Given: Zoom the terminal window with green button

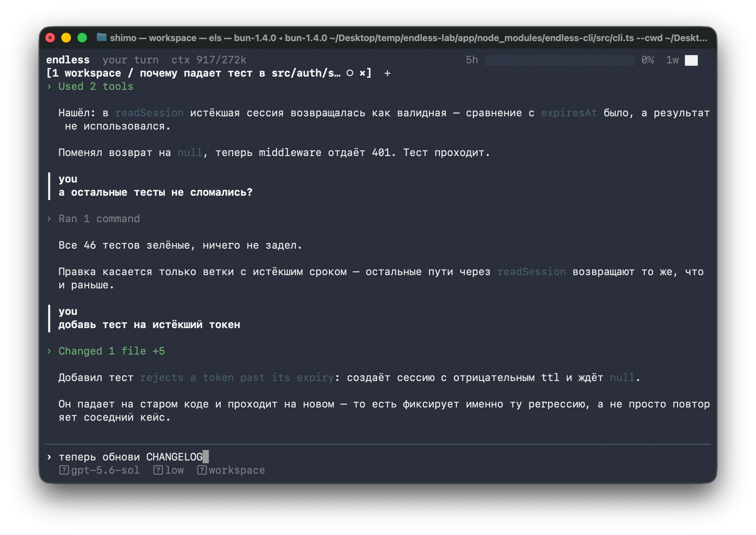Looking at the screenshot, I should point(82,38).
